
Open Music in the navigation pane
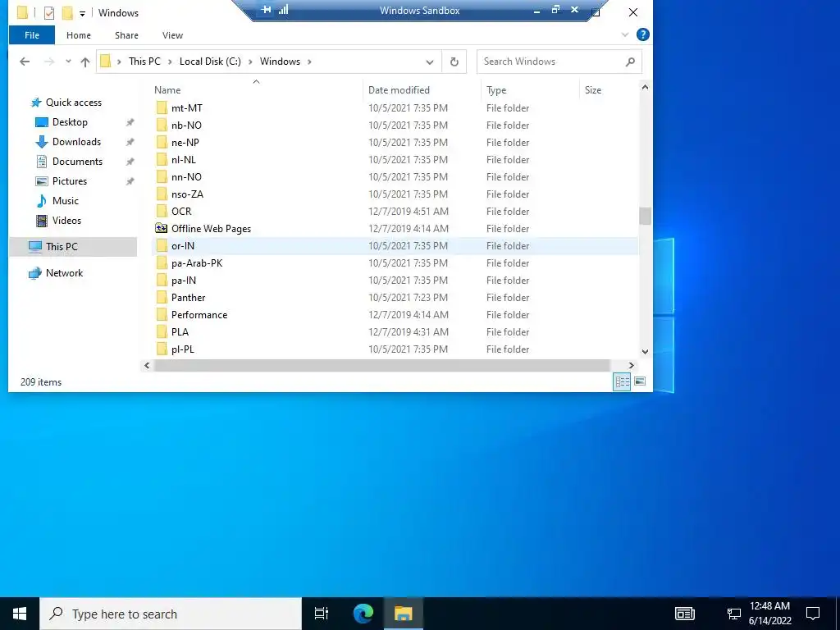66,201
